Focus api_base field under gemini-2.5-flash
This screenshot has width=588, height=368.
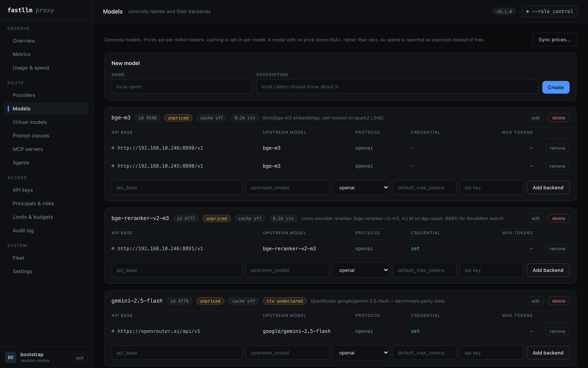177,353
